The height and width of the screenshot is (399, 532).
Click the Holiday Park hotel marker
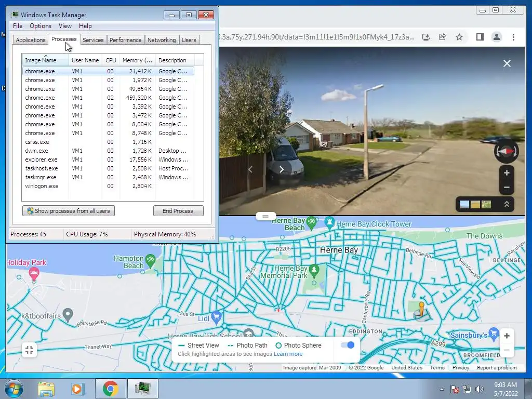click(34, 273)
